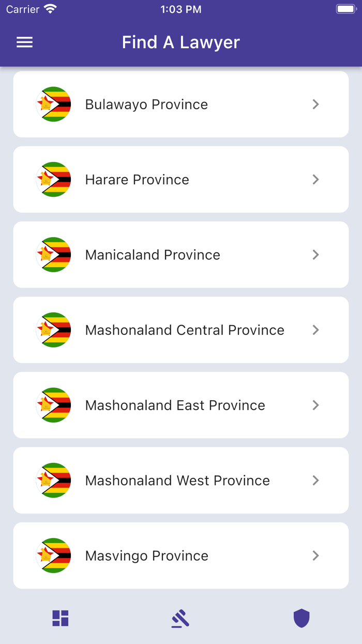This screenshot has width=362, height=644.
Task: Tap the Find A Lawyer title
Action: (x=181, y=42)
